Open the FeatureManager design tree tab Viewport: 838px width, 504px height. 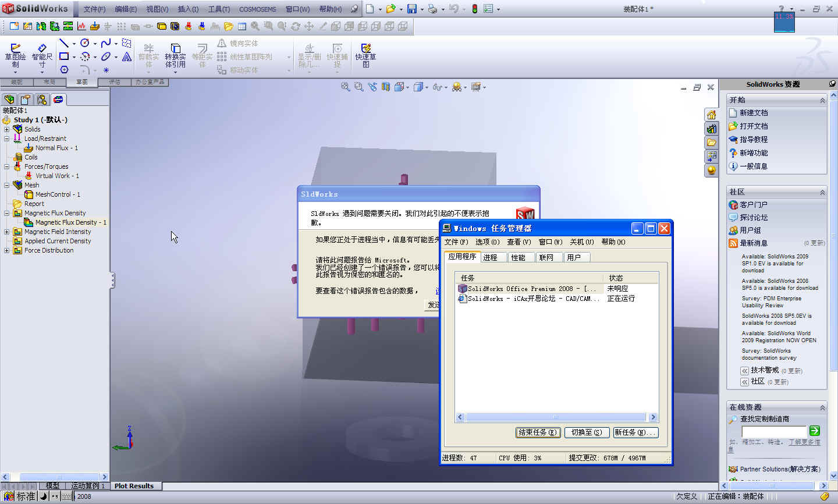9,100
